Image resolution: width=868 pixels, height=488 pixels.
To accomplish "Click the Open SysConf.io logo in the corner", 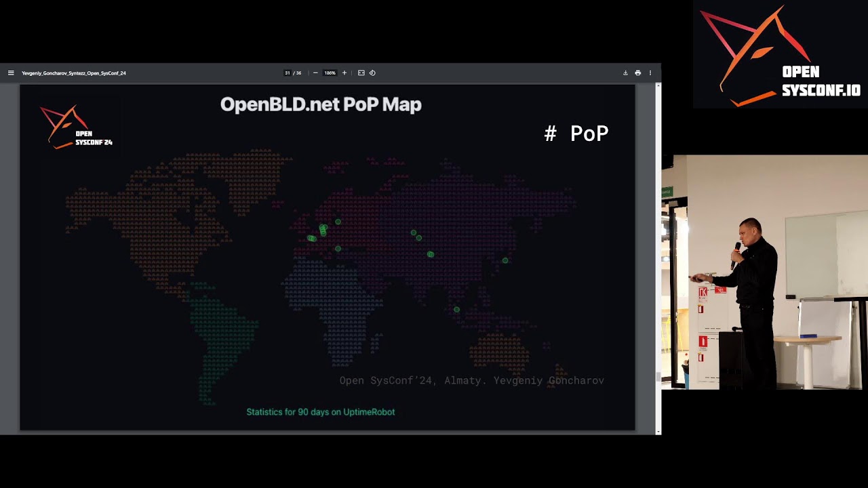I will (x=780, y=56).
